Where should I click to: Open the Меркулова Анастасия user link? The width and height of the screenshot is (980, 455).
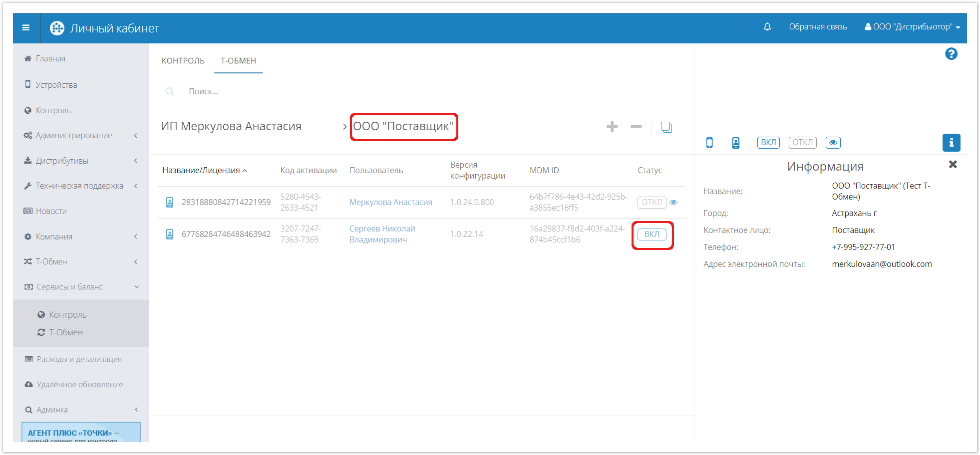(390, 203)
